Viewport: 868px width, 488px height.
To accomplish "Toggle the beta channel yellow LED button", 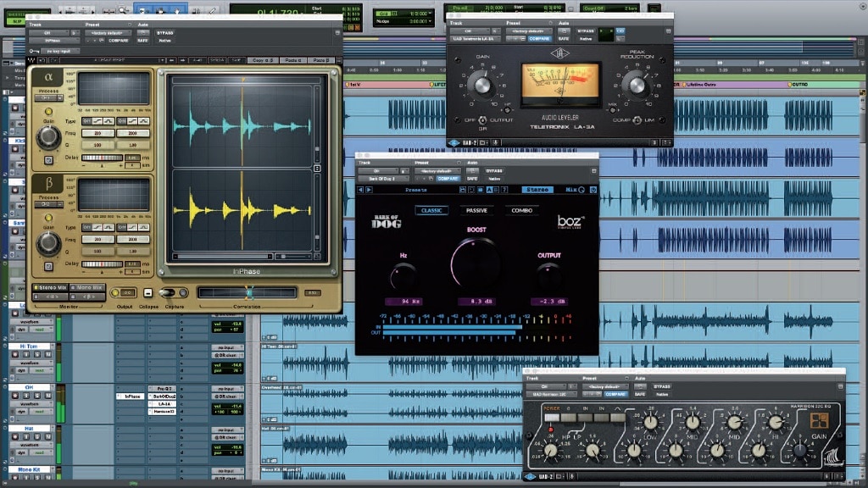I will coord(48,218).
